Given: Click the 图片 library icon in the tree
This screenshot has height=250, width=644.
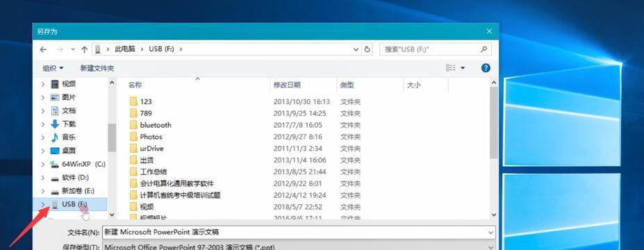Looking at the screenshot, I should point(55,97).
